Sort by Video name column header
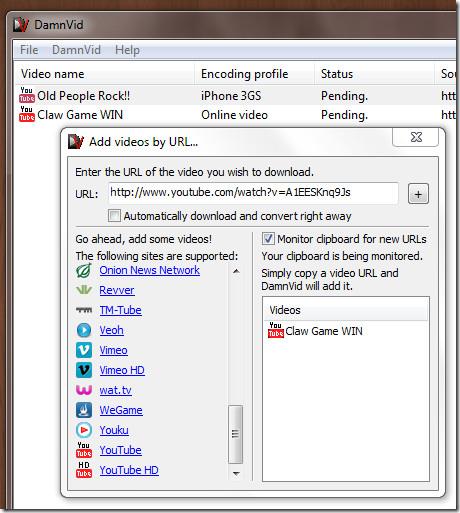 [x=105, y=74]
